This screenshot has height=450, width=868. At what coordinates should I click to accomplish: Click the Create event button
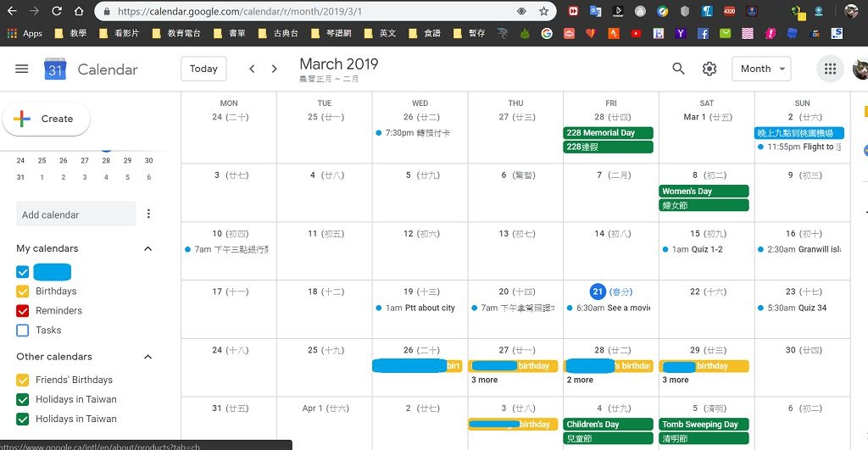point(46,119)
